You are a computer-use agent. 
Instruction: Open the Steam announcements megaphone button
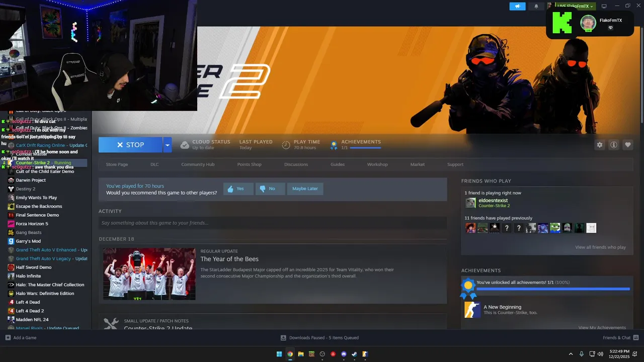[x=517, y=6]
